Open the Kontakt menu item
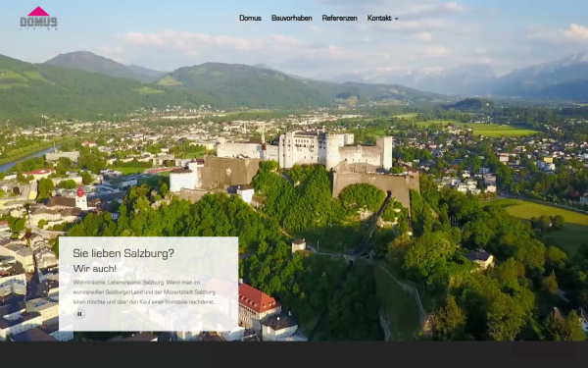The image size is (588, 368). click(379, 18)
